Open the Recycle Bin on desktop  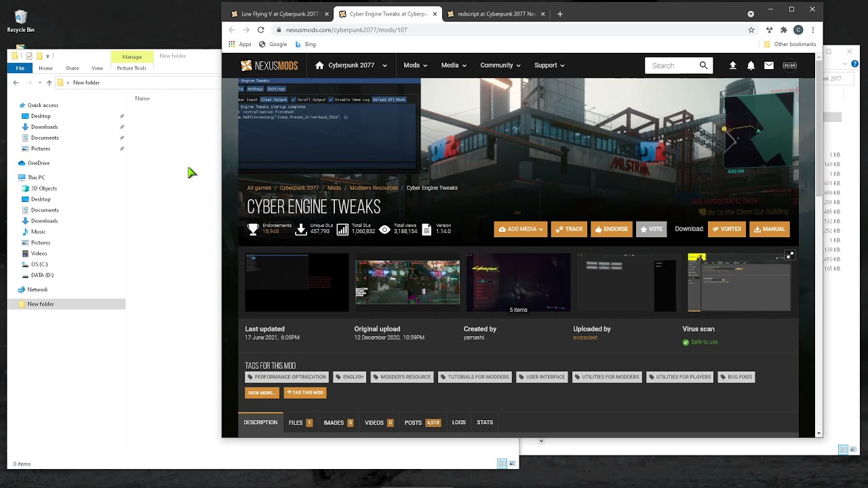[x=20, y=21]
